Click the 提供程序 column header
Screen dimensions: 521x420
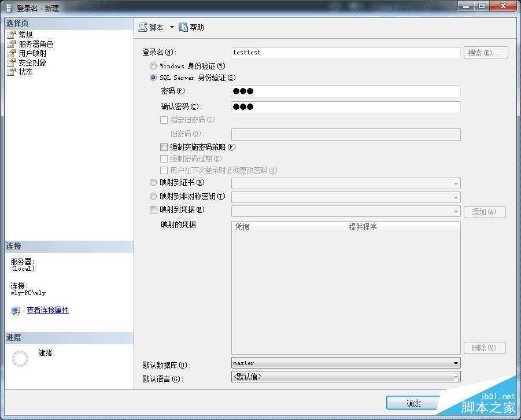[x=402, y=227]
